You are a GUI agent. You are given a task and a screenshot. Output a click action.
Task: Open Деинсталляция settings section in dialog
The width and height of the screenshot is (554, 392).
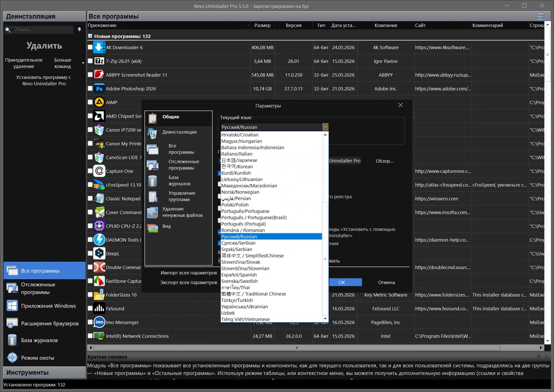[179, 132]
